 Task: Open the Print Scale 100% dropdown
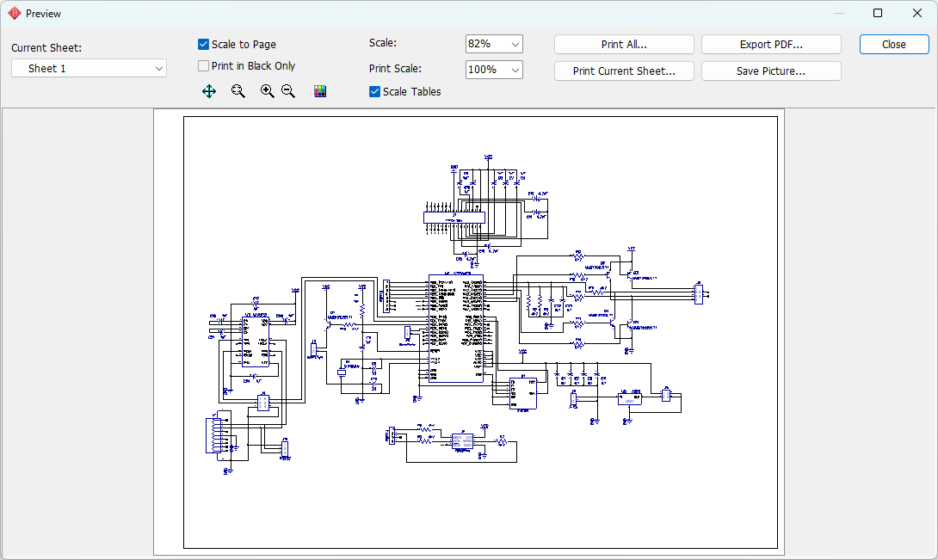[x=494, y=70]
